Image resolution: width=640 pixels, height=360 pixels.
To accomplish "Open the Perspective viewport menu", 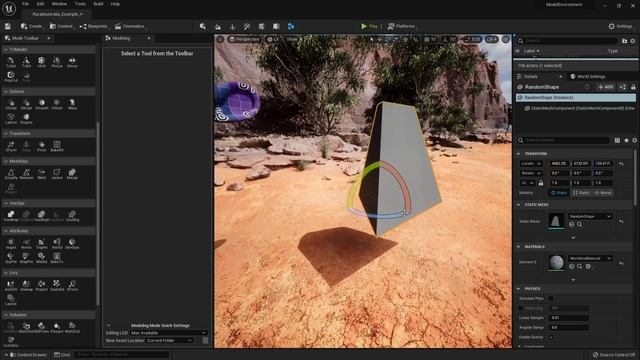I will point(244,39).
